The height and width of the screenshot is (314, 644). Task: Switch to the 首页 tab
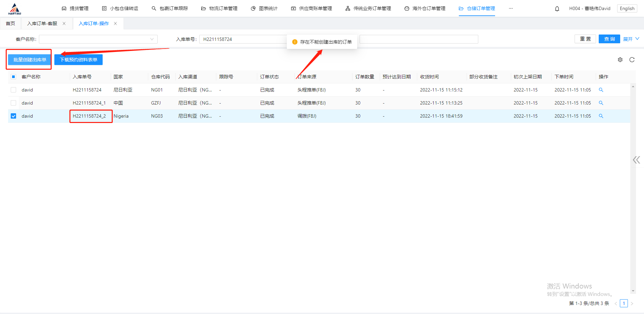[x=10, y=23]
